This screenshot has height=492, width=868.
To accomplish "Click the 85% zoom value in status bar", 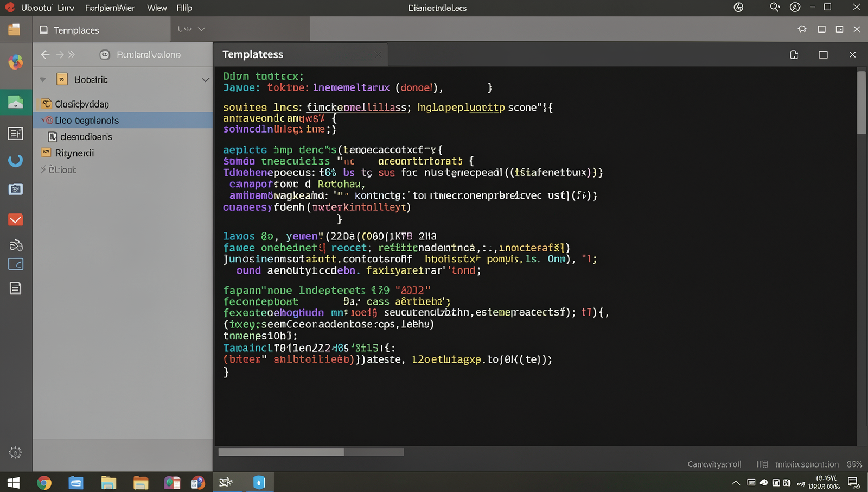I will 854,464.
